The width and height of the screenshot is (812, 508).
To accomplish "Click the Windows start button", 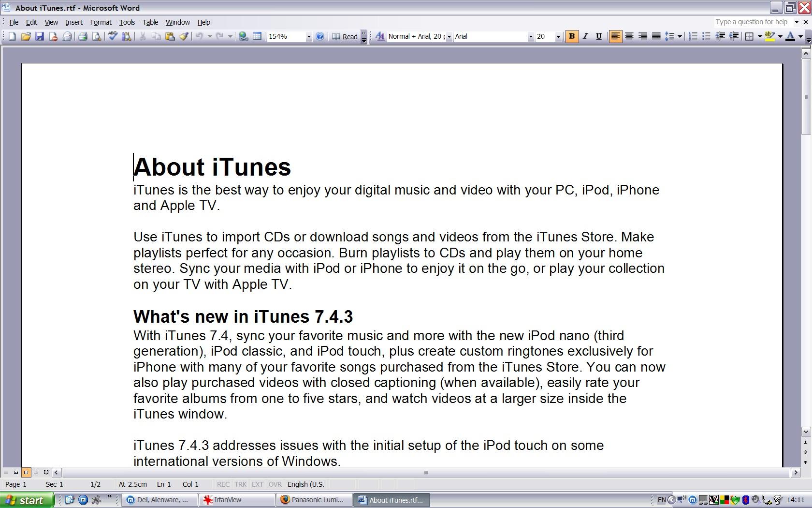I will click(x=26, y=500).
